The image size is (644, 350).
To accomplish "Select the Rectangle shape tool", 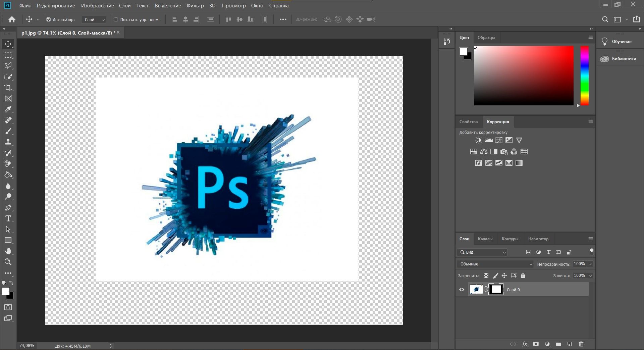I will coord(8,240).
